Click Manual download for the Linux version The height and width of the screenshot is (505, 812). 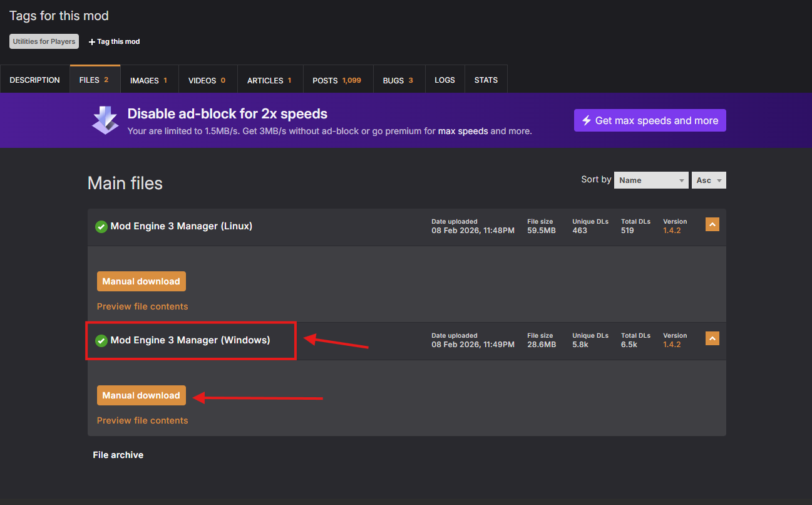pyautogui.click(x=141, y=281)
